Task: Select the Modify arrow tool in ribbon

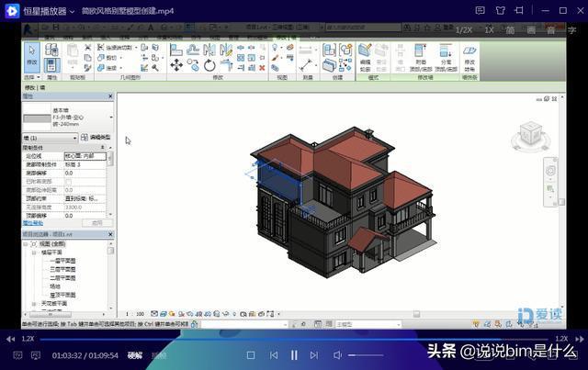Action: 31,55
